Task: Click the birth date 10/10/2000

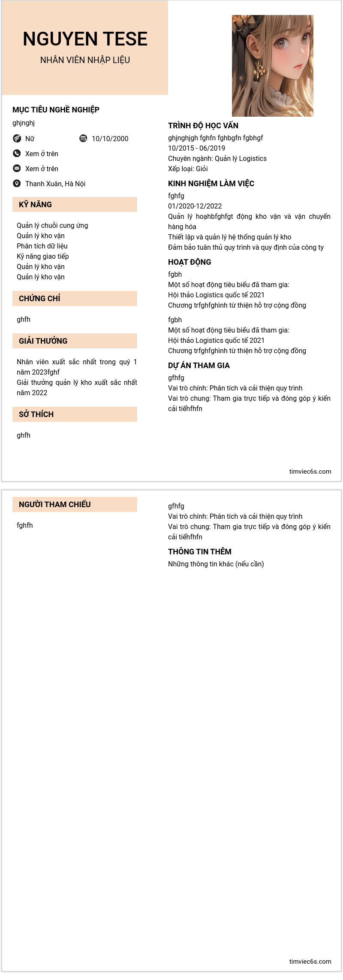Action: 110,139
